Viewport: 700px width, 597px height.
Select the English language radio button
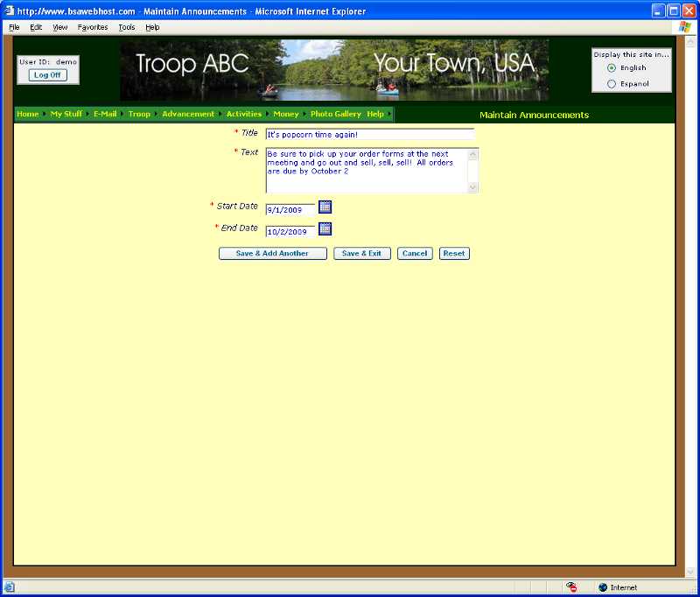[x=612, y=68]
